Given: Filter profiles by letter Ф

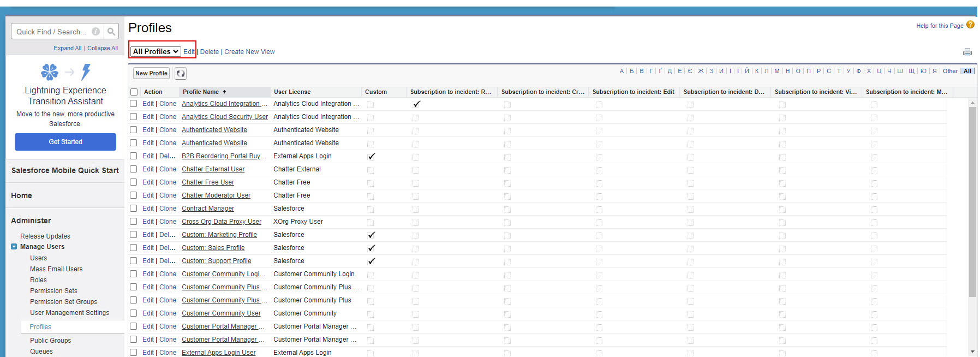Looking at the screenshot, I should (x=858, y=71).
